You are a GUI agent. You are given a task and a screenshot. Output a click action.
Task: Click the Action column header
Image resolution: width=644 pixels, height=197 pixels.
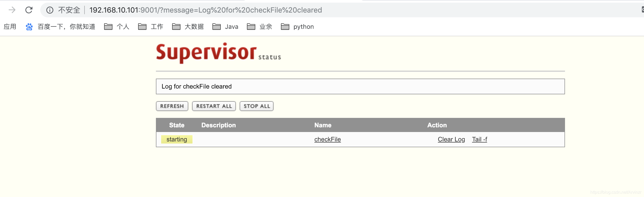click(x=437, y=125)
